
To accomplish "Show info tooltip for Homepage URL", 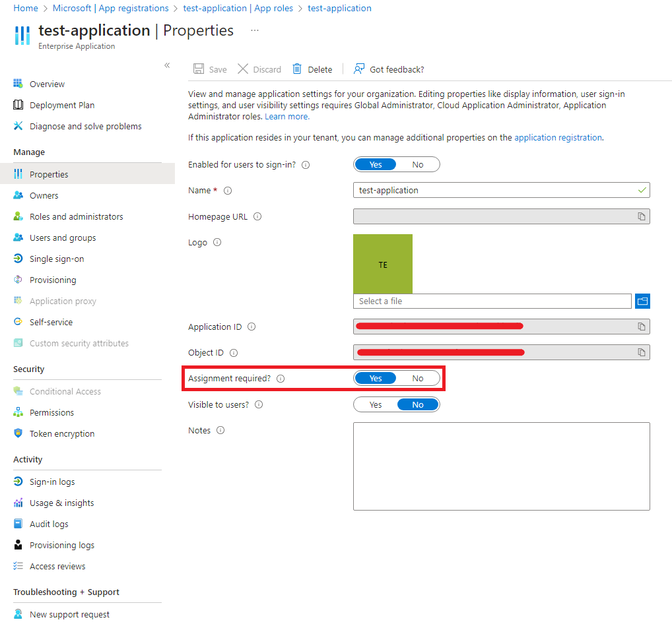I will coord(257,216).
